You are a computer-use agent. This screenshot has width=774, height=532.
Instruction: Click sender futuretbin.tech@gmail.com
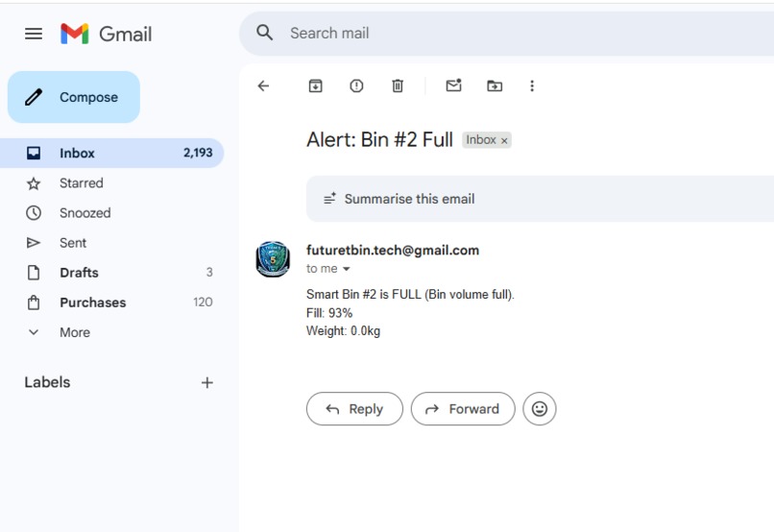pos(393,251)
